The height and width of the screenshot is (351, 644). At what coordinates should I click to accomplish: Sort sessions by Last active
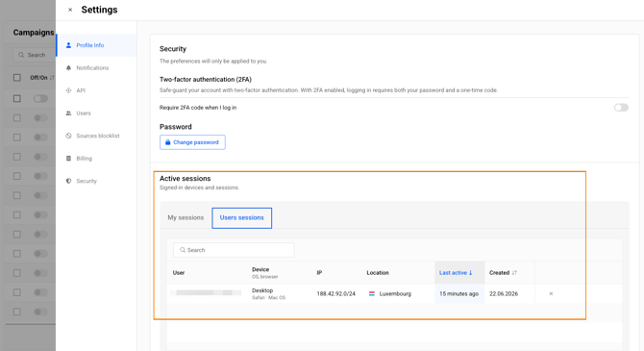pyautogui.click(x=459, y=272)
